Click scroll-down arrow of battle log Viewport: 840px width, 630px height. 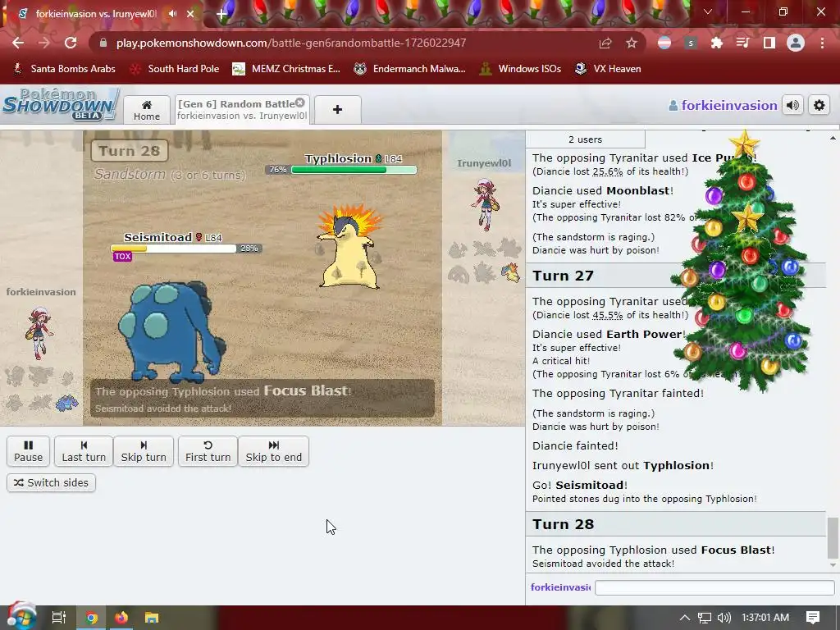point(832,565)
